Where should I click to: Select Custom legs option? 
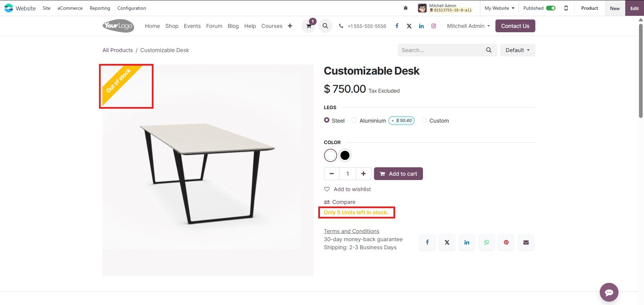(424, 120)
